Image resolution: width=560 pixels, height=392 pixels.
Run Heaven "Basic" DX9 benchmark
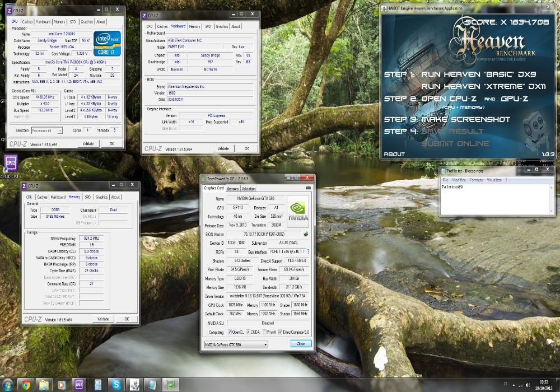tap(479, 74)
